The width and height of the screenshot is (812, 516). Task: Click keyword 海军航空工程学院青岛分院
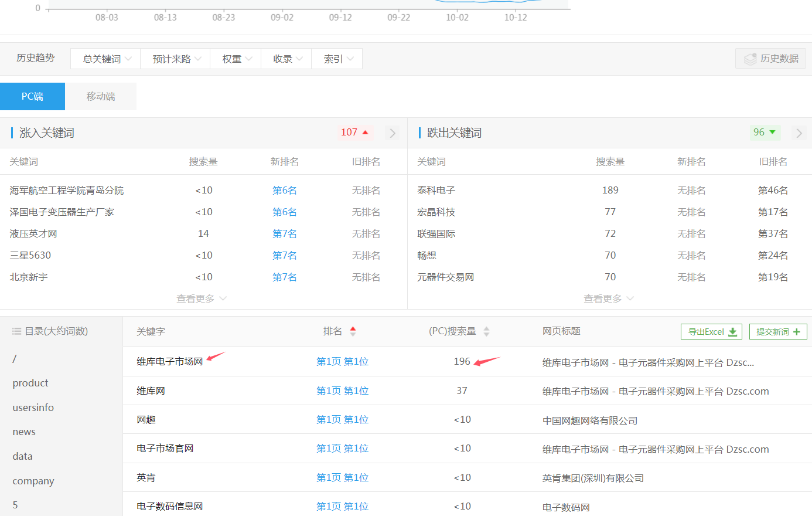coord(67,191)
